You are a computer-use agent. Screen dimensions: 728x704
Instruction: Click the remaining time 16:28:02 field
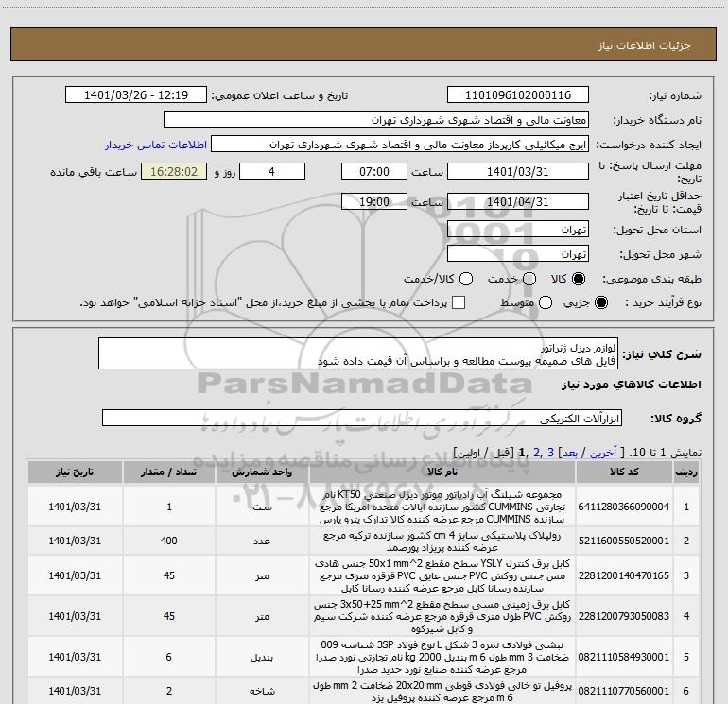pos(174,171)
